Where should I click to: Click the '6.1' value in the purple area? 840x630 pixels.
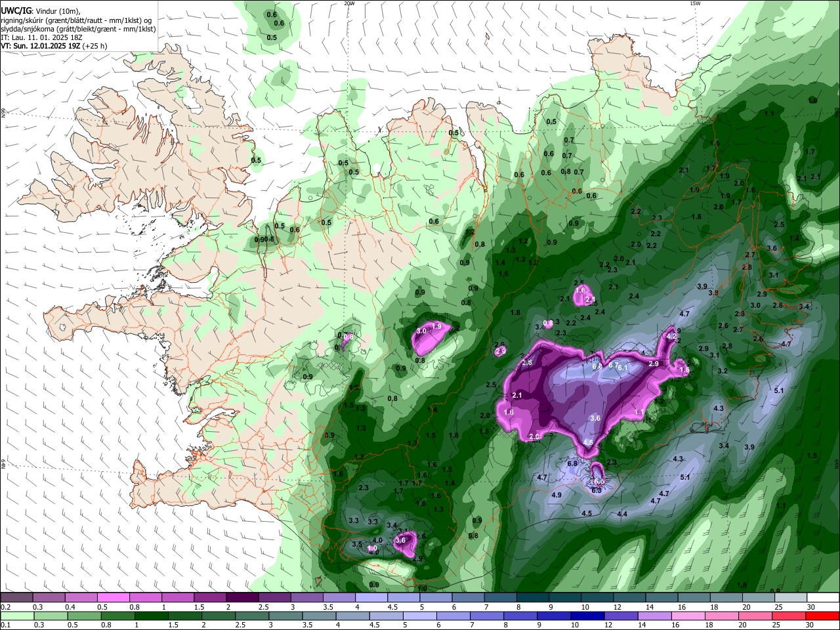click(623, 368)
